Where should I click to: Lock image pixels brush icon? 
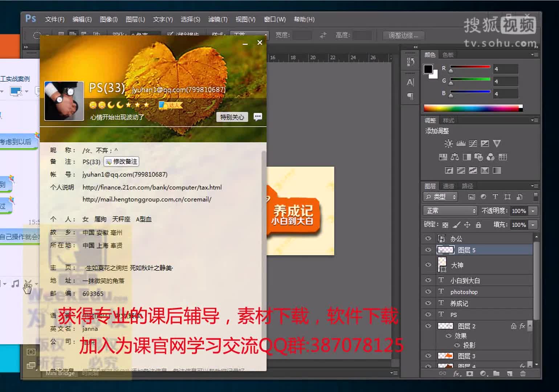[x=457, y=225]
